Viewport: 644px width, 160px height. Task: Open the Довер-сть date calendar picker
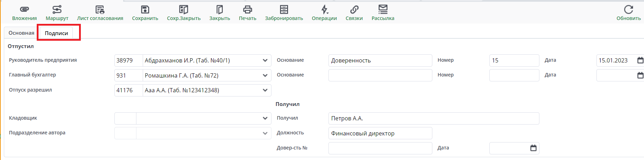[x=533, y=148]
